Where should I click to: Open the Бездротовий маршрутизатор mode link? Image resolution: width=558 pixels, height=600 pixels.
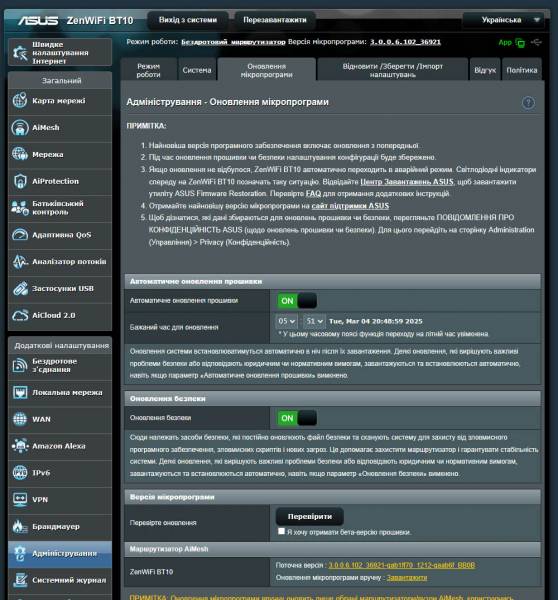[x=233, y=42]
